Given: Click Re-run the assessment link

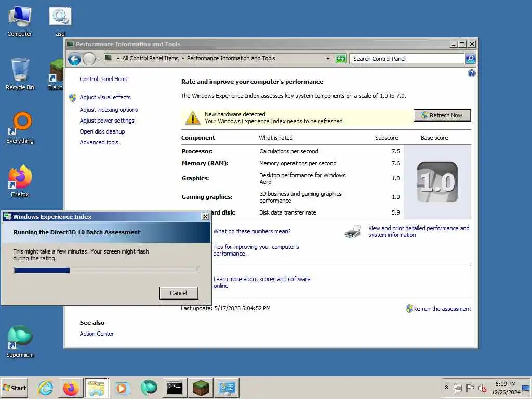Looking at the screenshot, I should (442, 309).
